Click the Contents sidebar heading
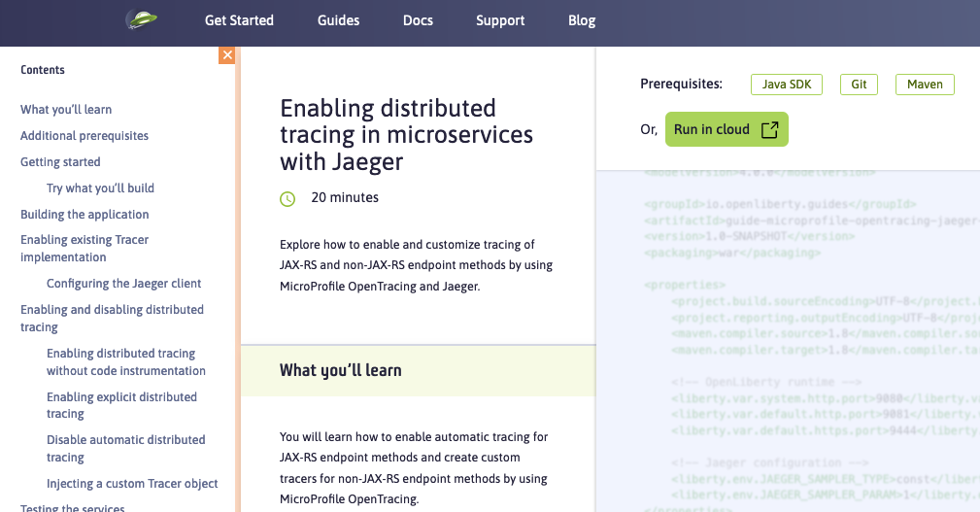980x512 pixels. [43, 70]
